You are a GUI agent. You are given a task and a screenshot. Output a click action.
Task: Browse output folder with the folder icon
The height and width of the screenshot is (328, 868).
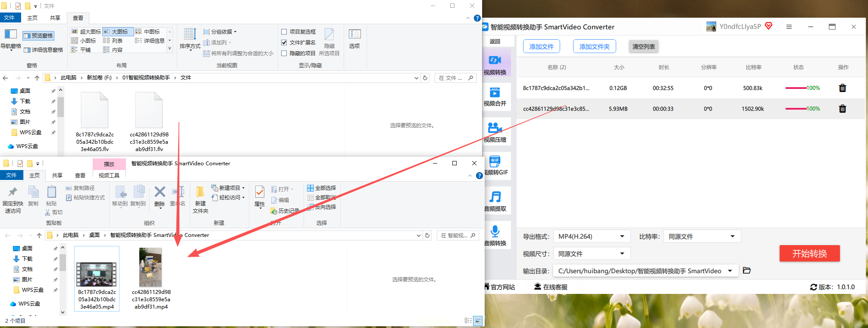coord(747,271)
